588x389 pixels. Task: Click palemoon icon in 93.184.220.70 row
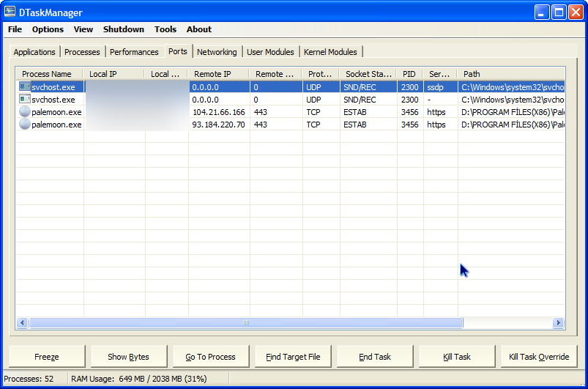click(25, 124)
